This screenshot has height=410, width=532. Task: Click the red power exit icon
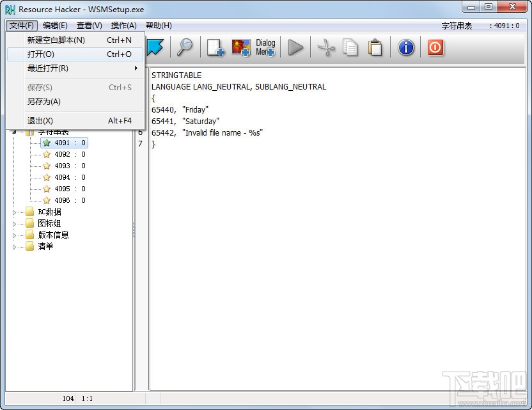(x=435, y=47)
